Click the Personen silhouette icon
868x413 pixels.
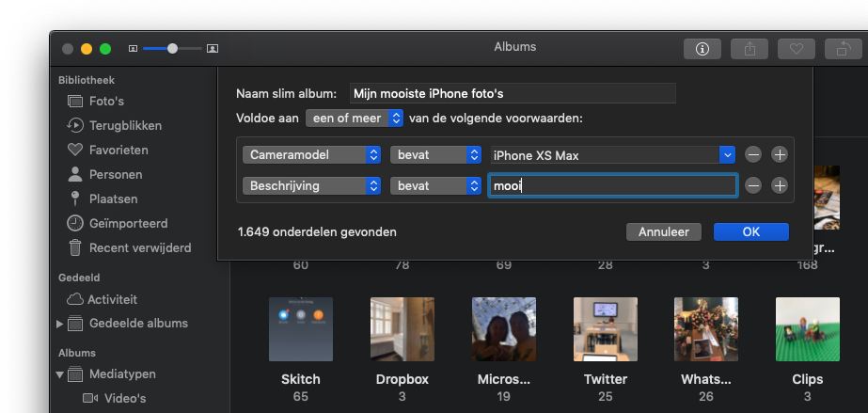pos(74,174)
